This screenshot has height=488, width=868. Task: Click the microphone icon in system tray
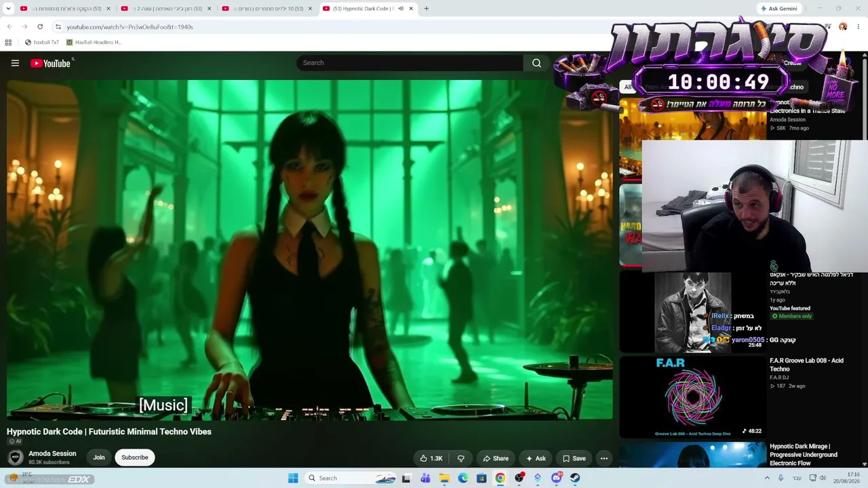tap(781, 478)
